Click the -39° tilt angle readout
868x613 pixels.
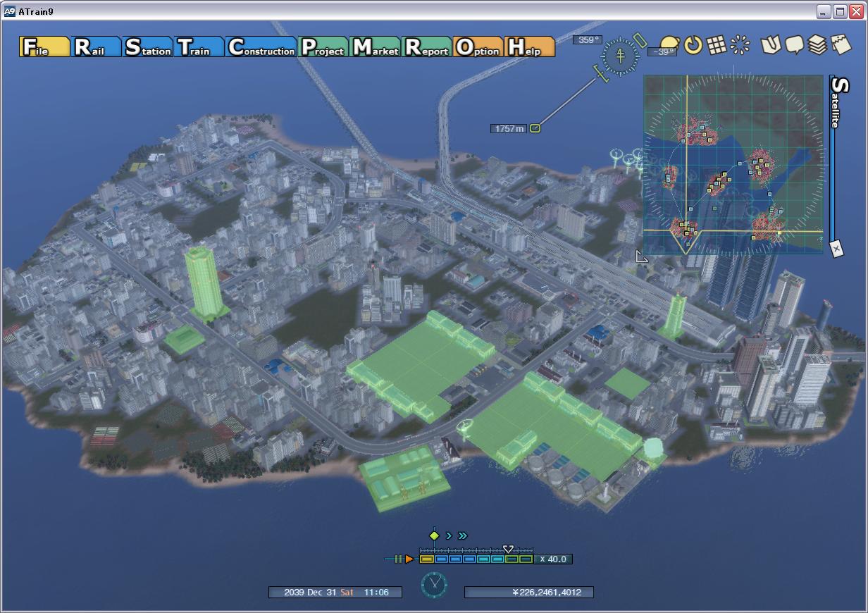(x=663, y=52)
